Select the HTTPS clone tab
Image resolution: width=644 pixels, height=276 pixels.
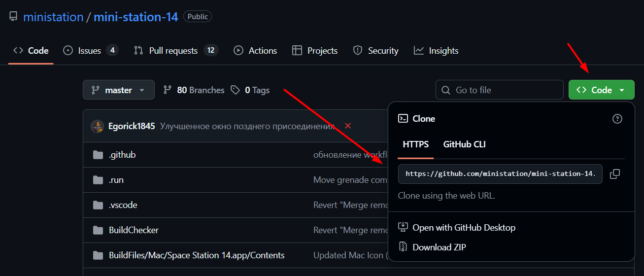[416, 144]
